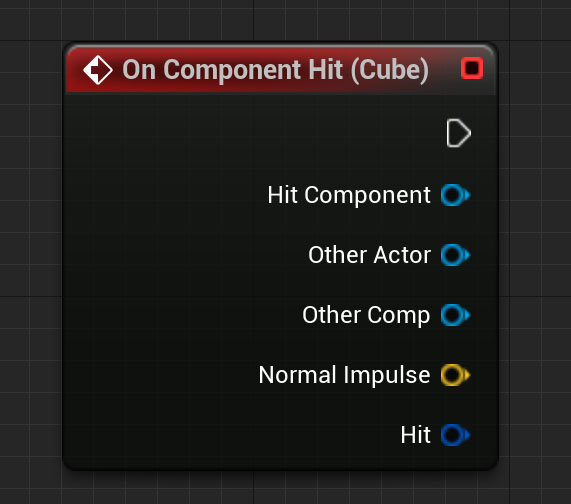Click the yellow Normal Impulse vector pin
The width and height of the screenshot is (571, 504).
click(455, 375)
